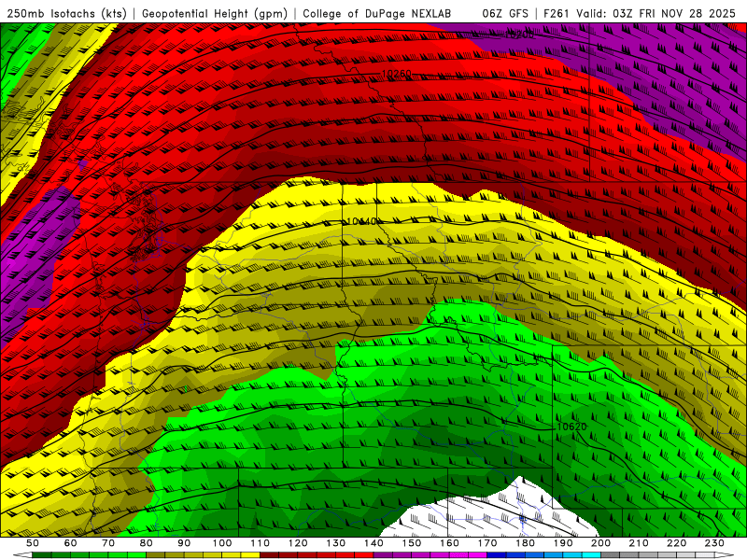This screenshot has width=747, height=560.
Task: Click the '06Z GFS' model run label
Action: coord(505,13)
